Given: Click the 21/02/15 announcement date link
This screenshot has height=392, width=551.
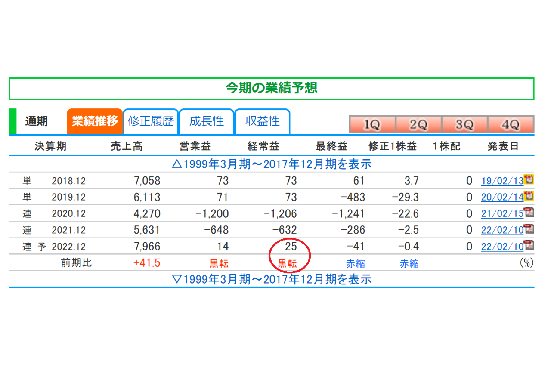Looking at the screenshot, I should pos(502,213).
